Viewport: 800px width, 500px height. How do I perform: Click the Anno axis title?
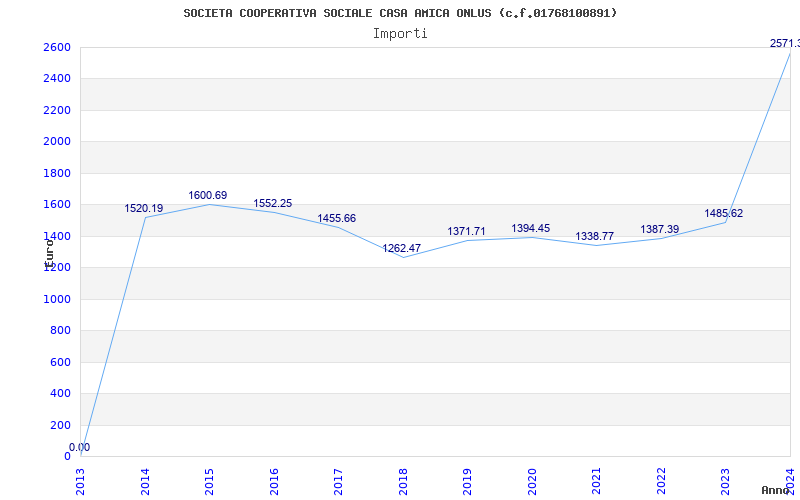[776, 490]
